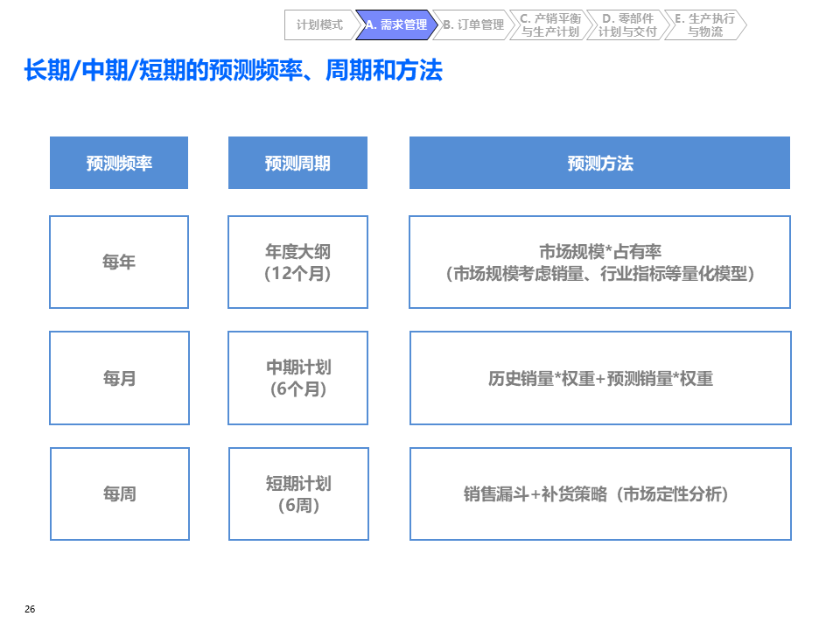
Task: Click the 每年 frequency box
Action: pos(119,262)
